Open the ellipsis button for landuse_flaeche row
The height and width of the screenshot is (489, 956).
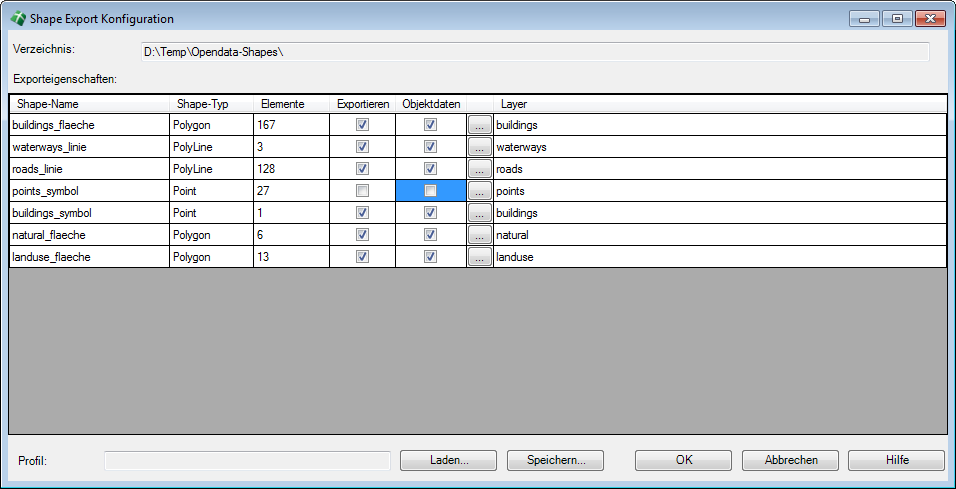[x=479, y=257]
